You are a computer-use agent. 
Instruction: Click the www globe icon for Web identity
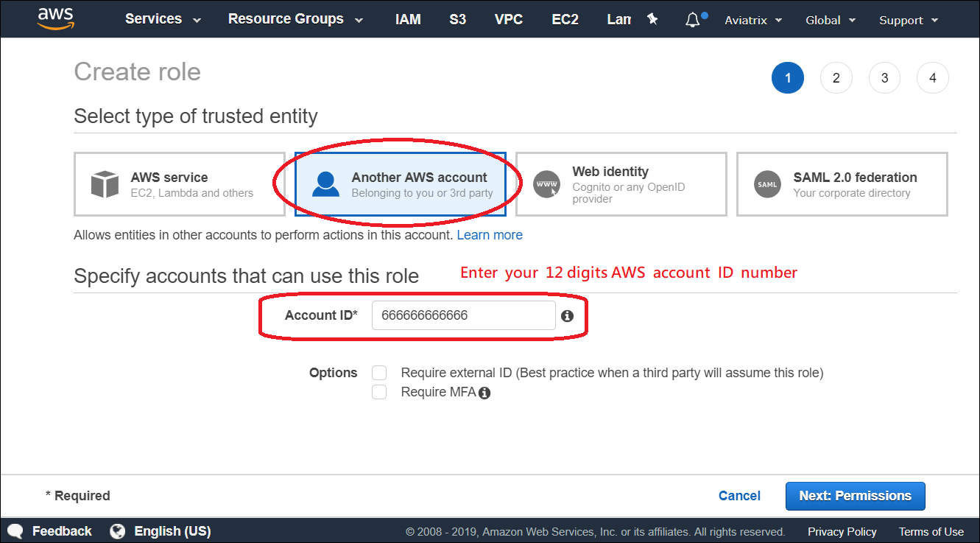tap(546, 183)
